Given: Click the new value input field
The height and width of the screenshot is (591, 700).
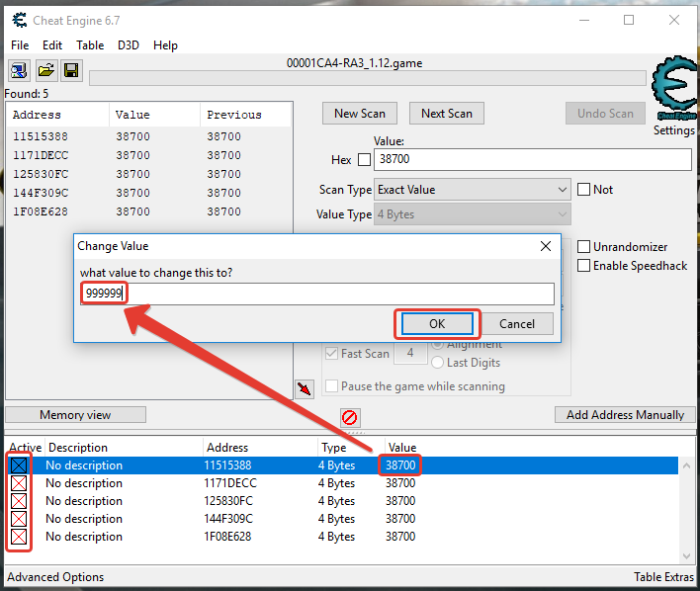Looking at the screenshot, I should click(316, 294).
